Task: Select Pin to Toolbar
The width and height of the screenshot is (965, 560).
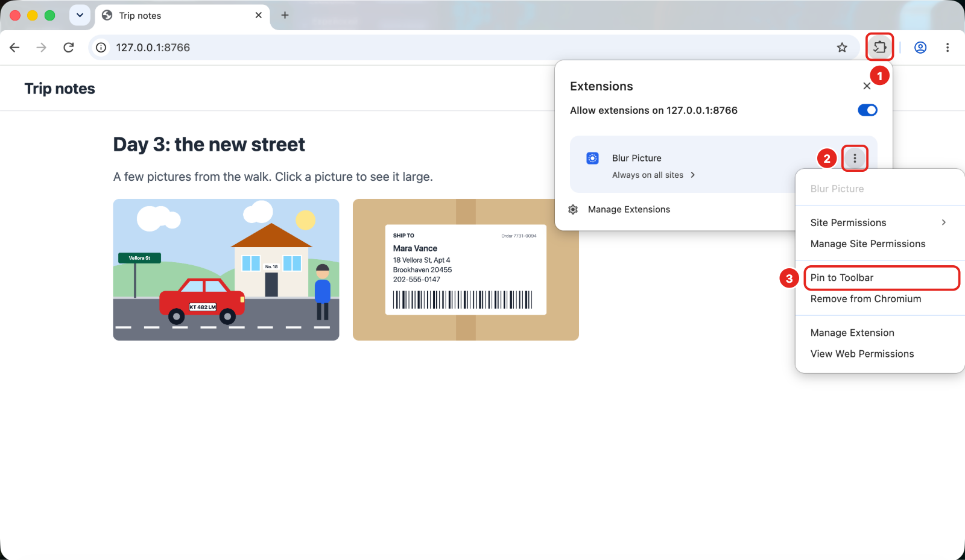Action: [879, 277]
